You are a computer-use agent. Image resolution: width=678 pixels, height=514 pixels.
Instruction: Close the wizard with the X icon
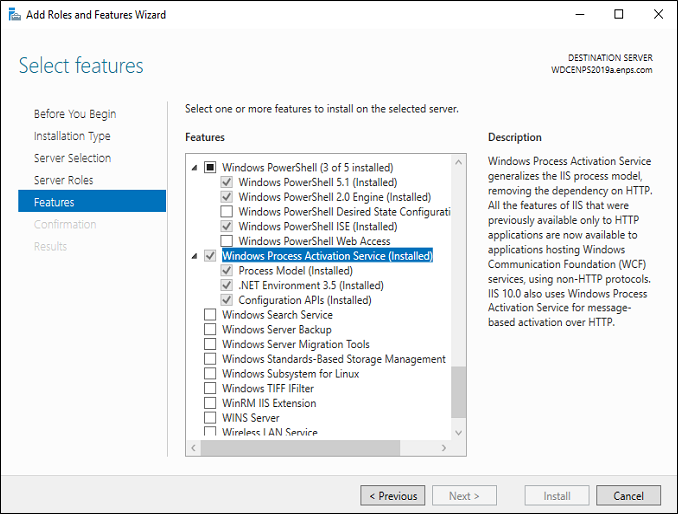coord(658,14)
